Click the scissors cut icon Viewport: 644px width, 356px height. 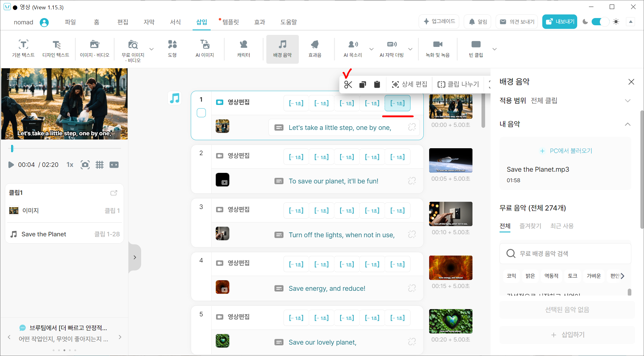click(348, 84)
